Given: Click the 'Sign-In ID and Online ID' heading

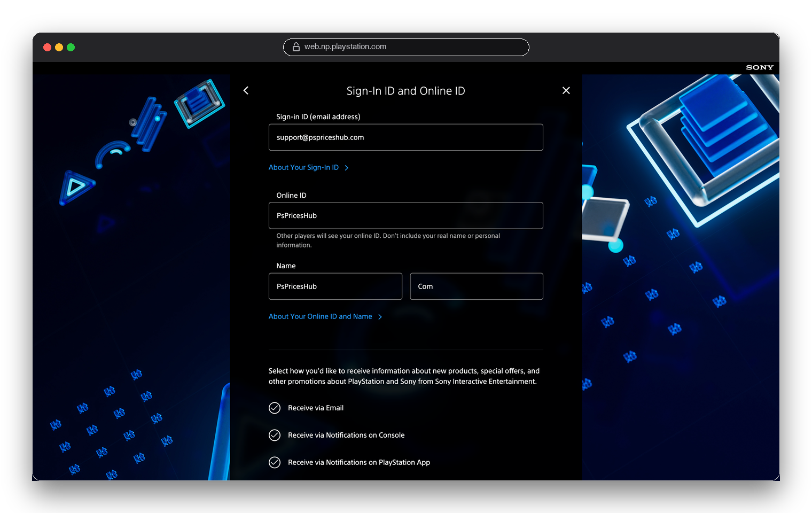Looking at the screenshot, I should [406, 91].
